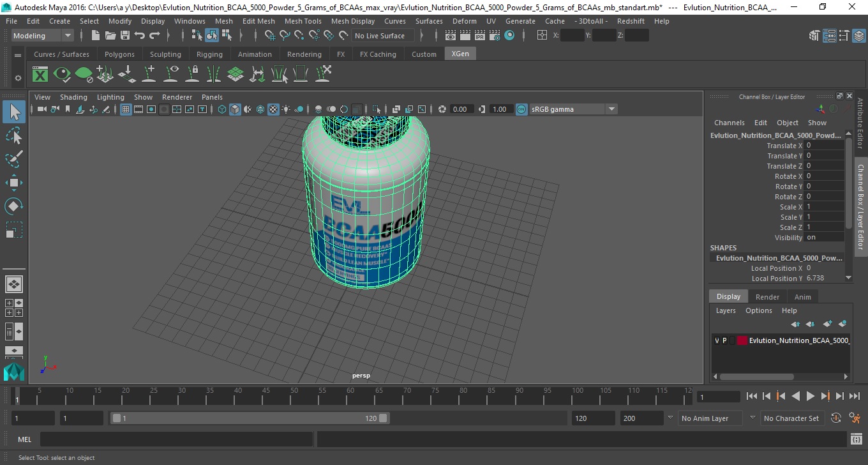Image resolution: width=868 pixels, height=465 pixels.
Task: Open the Mesh Tools menu
Action: pos(303,21)
